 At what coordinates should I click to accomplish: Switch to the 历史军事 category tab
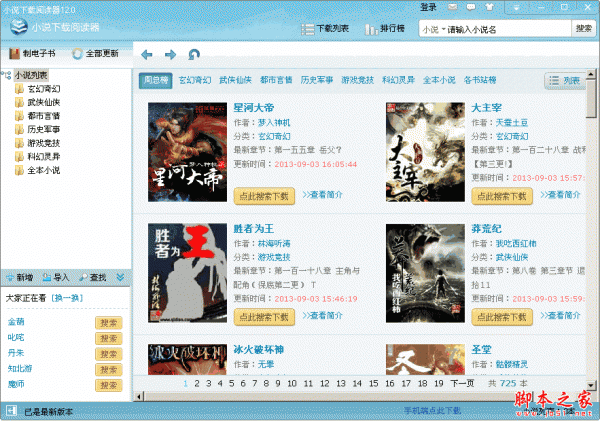tap(317, 80)
